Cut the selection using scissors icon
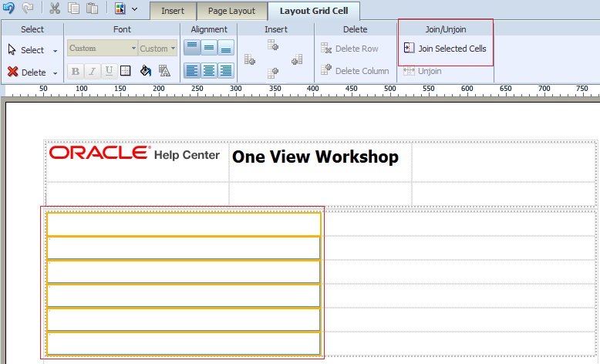 point(55,8)
